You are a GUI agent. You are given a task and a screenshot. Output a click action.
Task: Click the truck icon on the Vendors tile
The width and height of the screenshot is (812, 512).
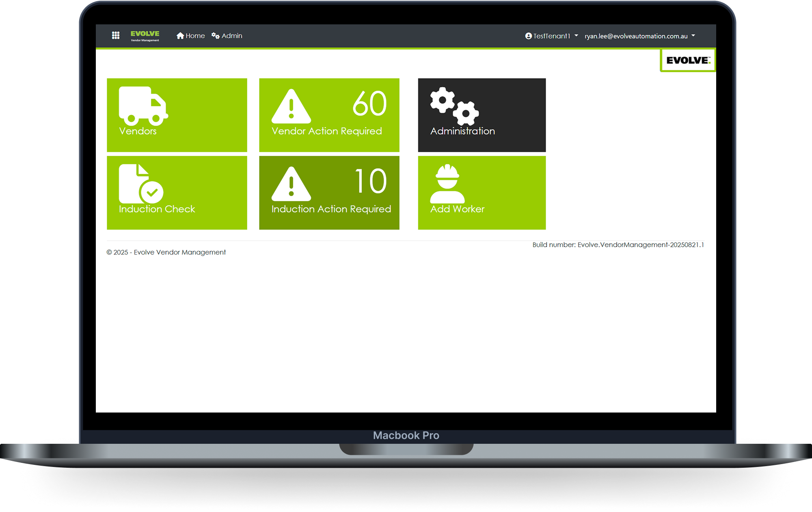143,106
